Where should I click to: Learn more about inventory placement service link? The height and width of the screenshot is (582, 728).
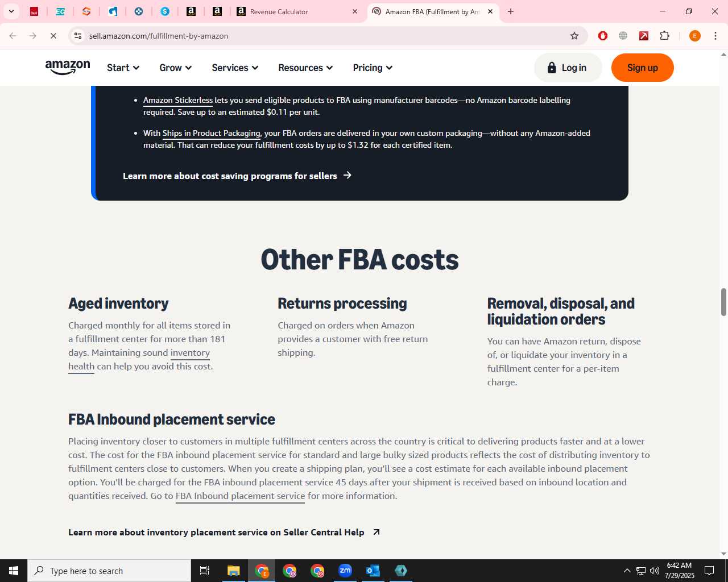(x=224, y=532)
